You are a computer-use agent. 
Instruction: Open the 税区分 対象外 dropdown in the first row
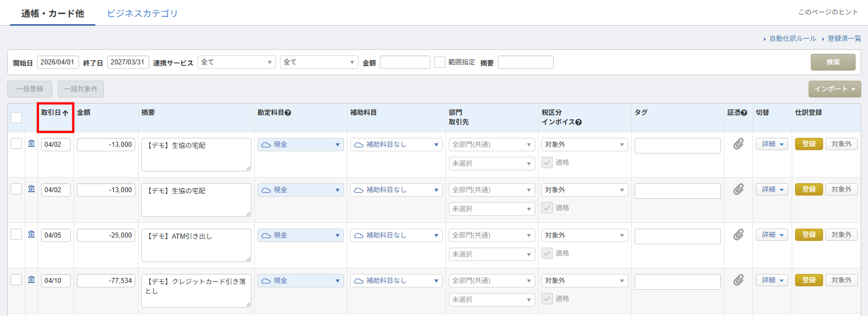tap(585, 145)
